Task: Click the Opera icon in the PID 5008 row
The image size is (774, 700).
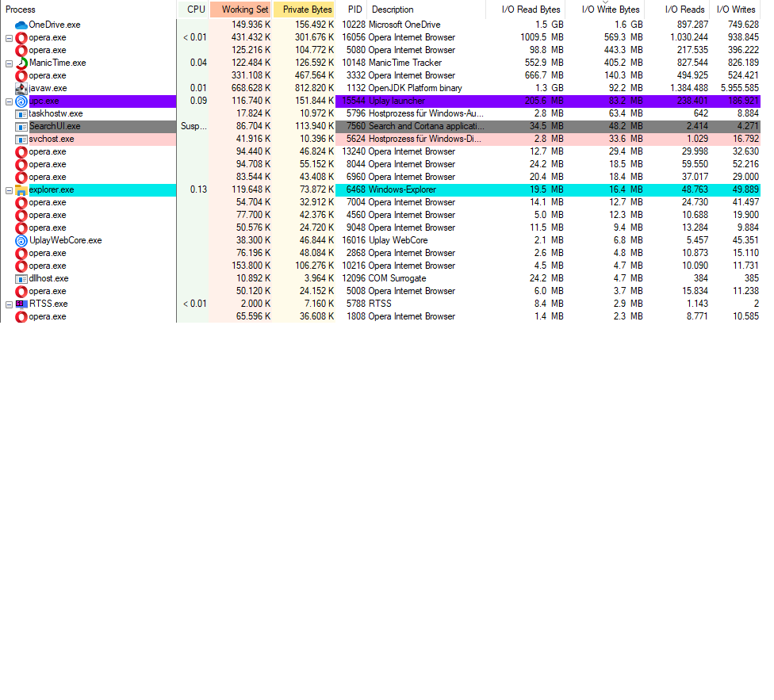Action: tap(21, 292)
